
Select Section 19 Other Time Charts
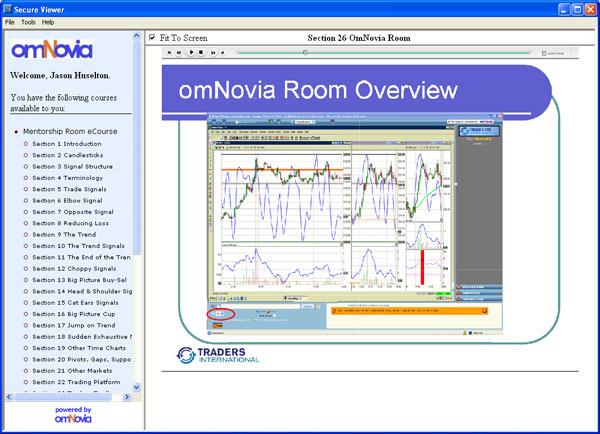79,348
